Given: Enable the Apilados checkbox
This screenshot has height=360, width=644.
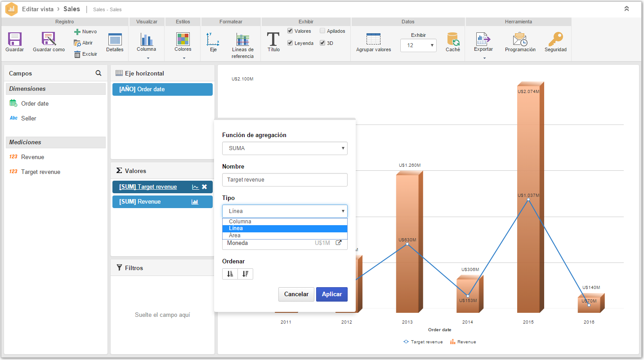Looking at the screenshot, I should (322, 31).
